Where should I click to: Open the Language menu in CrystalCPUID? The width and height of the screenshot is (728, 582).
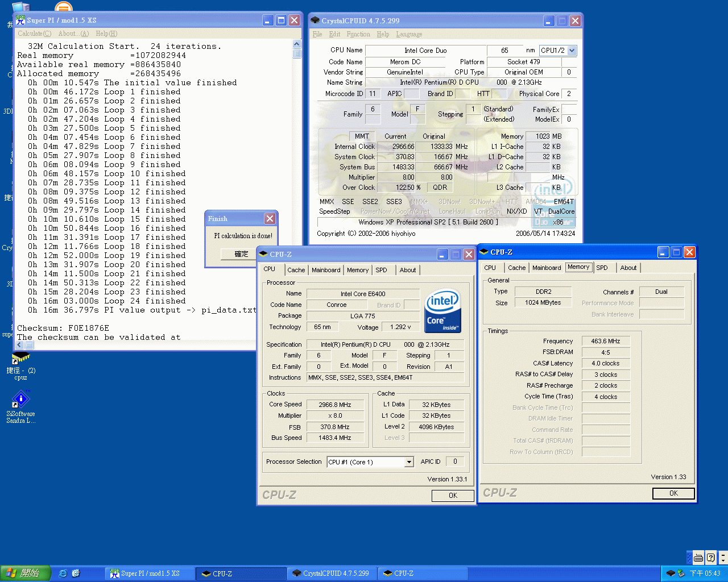tap(409, 34)
